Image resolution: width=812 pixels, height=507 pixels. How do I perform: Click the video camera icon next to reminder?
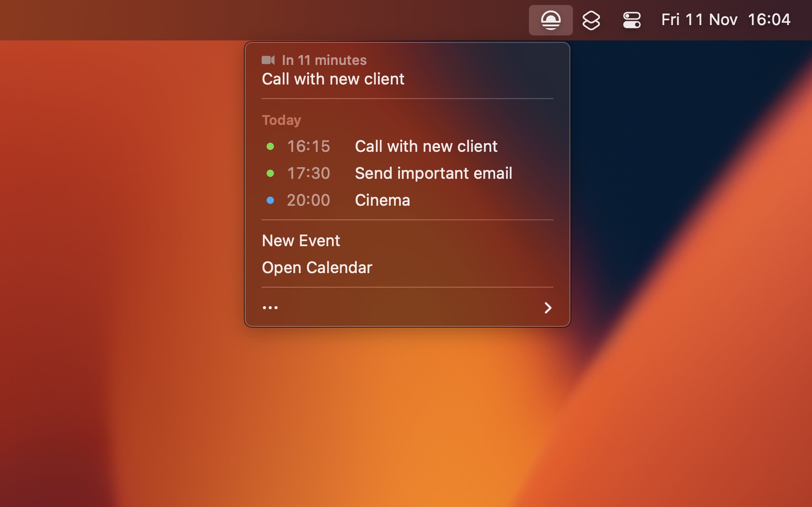point(269,60)
